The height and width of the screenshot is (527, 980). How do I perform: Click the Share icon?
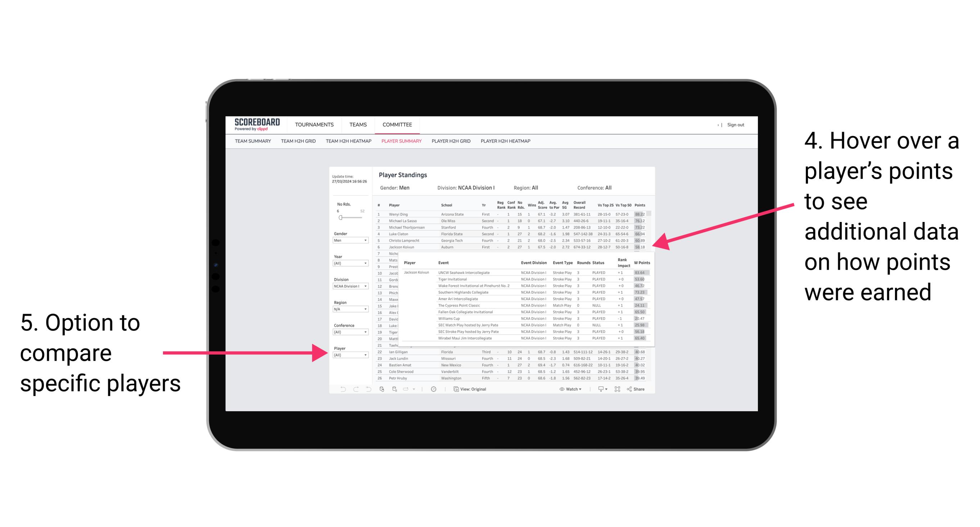click(636, 388)
